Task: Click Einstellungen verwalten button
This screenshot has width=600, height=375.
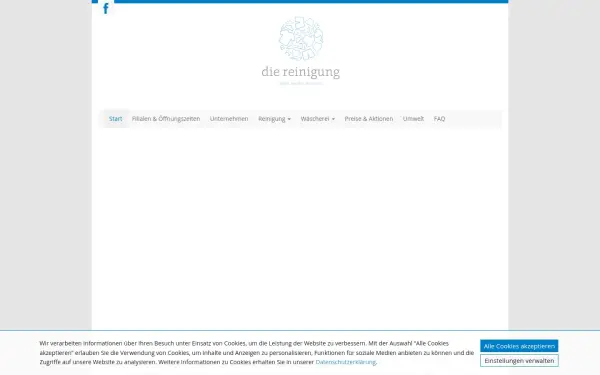Action: (x=519, y=360)
